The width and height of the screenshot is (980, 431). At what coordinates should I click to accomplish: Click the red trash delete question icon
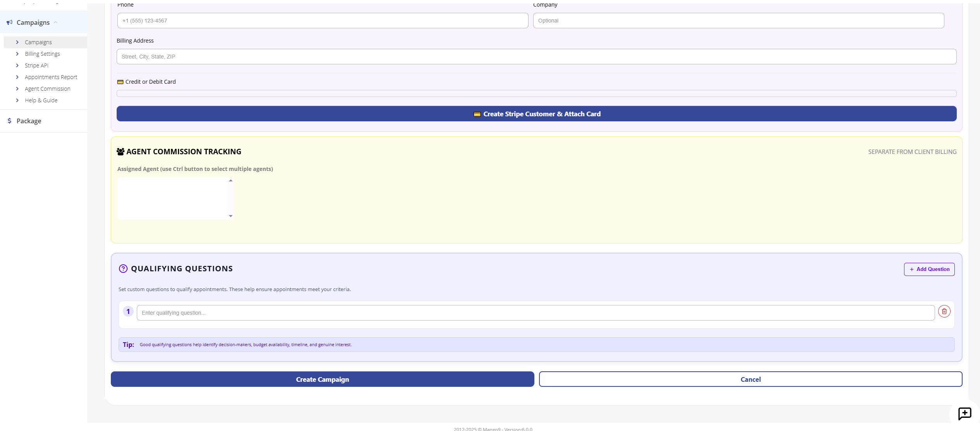(x=944, y=311)
